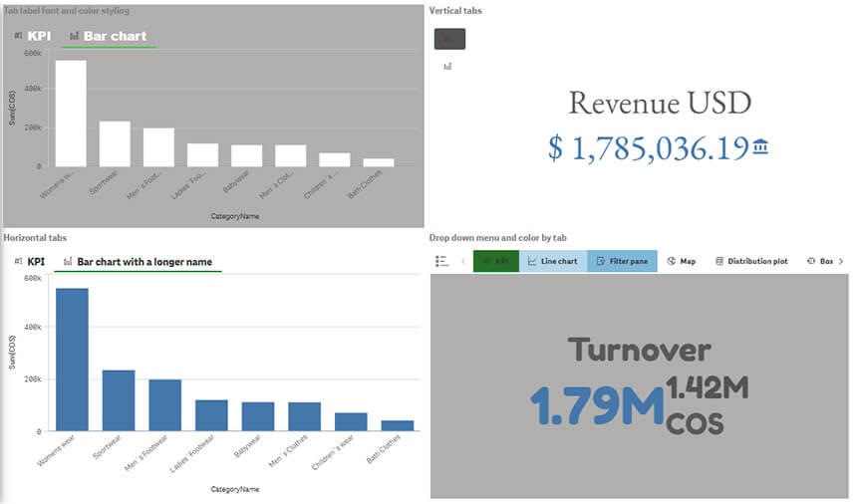Click the Vertical tabs heading
854x504 pixels.
click(455, 10)
